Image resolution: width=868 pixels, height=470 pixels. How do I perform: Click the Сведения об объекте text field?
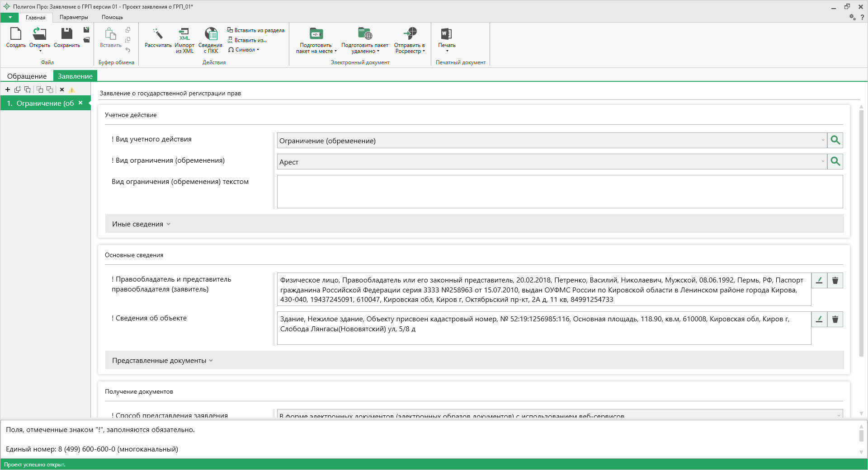click(x=544, y=328)
